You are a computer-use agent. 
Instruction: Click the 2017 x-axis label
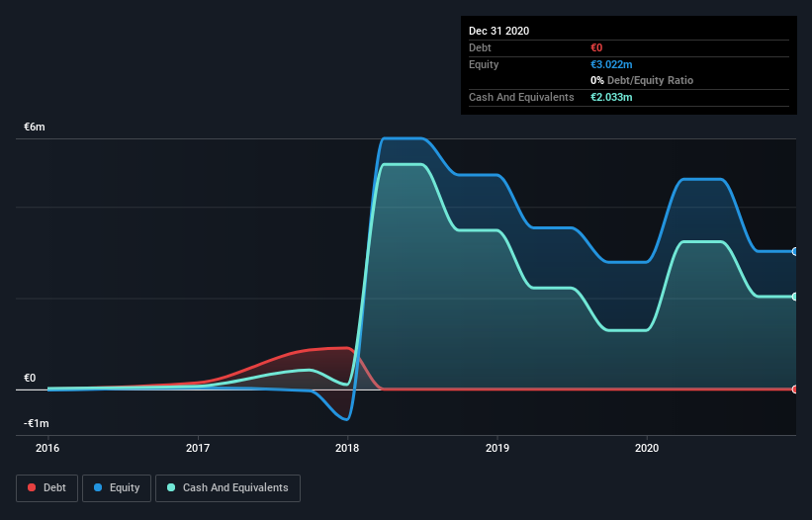click(x=198, y=448)
